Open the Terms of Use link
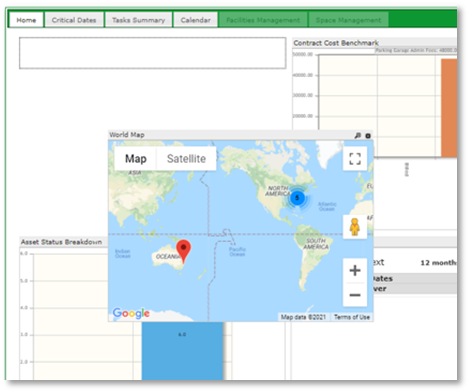 pyautogui.click(x=352, y=317)
